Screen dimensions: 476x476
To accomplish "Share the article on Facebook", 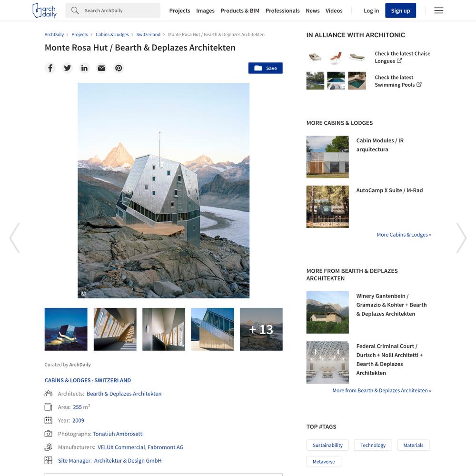I will tap(50, 68).
